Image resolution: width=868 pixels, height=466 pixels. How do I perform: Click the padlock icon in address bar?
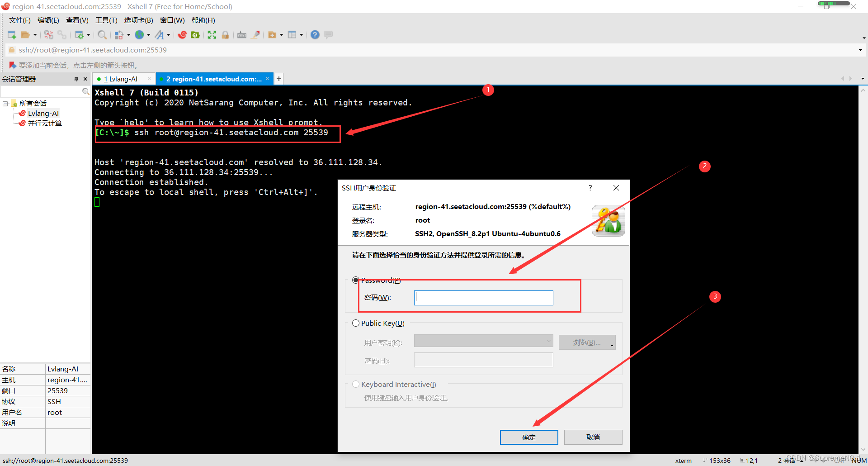coord(12,50)
